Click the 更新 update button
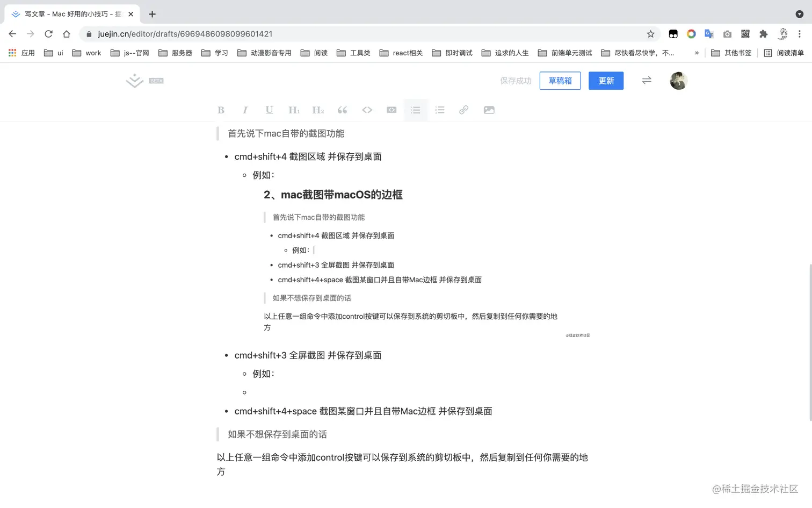This screenshot has height=508, width=812. tap(606, 81)
